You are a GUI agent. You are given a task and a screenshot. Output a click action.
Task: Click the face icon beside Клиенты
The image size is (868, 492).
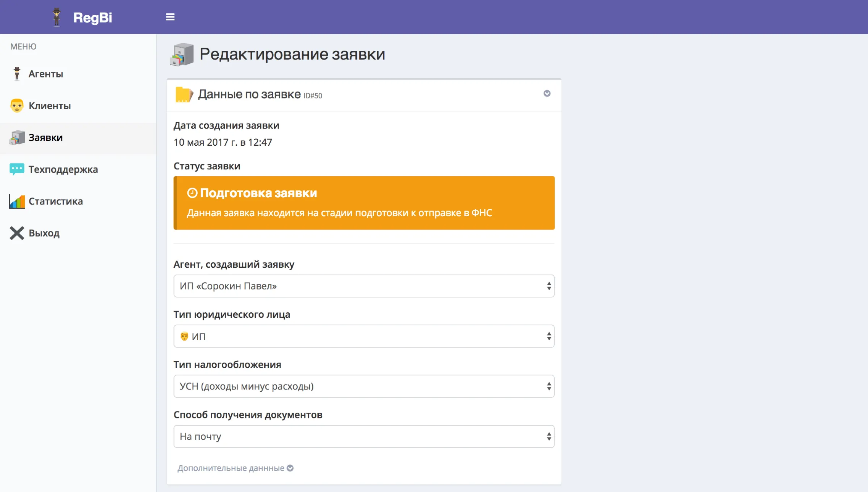(x=17, y=106)
